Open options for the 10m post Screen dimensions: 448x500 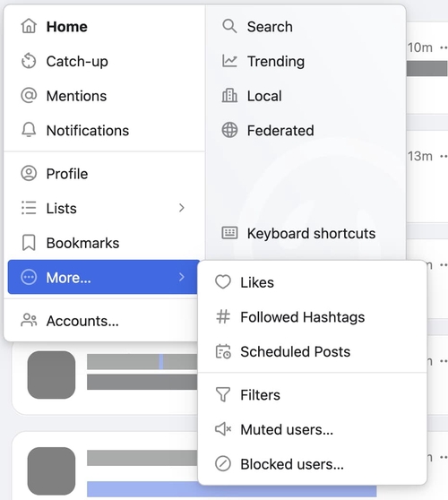(444, 47)
